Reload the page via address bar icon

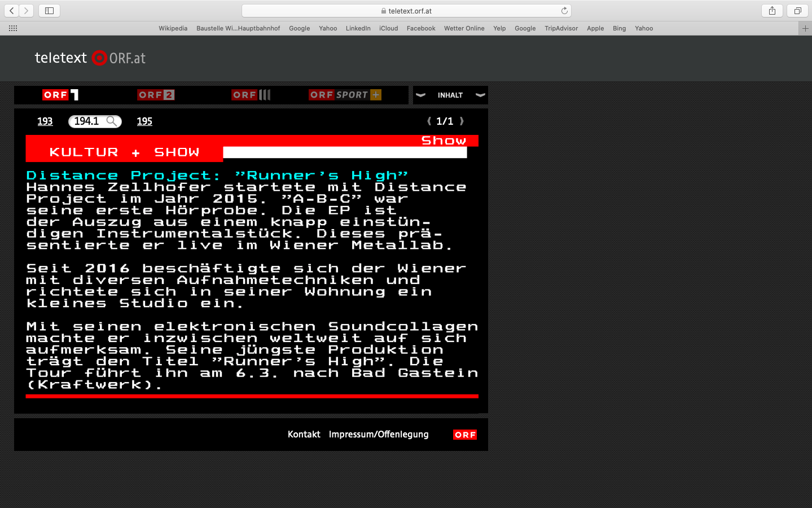[564, 11]
